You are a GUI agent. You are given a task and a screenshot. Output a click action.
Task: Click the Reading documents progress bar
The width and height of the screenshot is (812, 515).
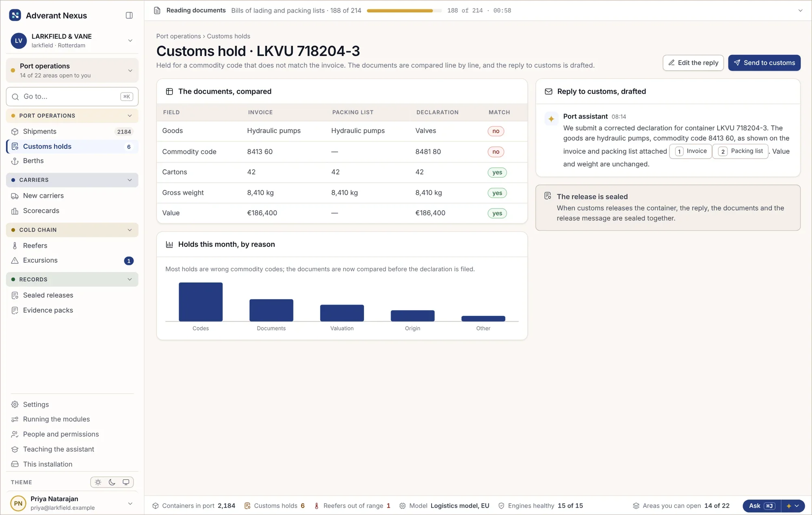[x=404, y=11]
